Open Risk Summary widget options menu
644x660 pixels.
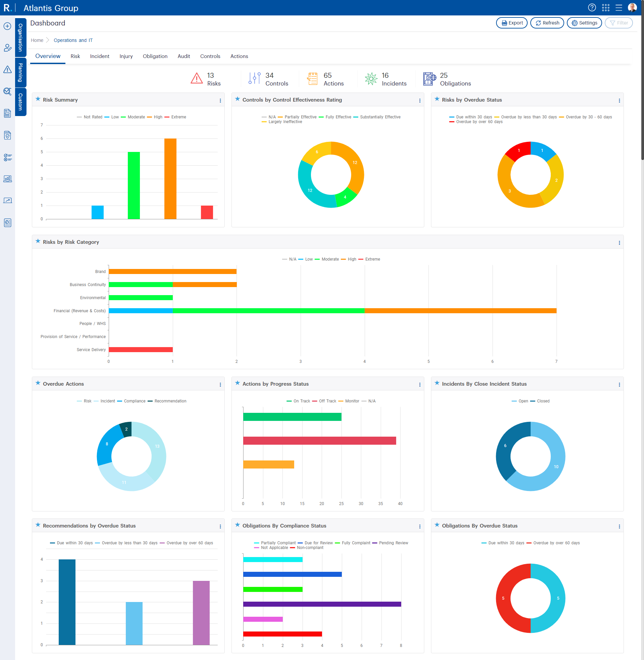click(x=220, y=100)
